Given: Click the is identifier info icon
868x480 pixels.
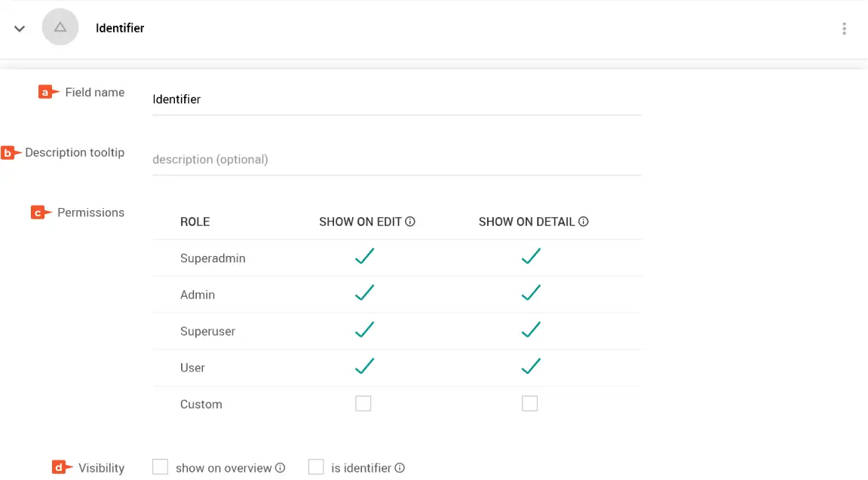Looking at the screenshot, I should pos(400,468).
